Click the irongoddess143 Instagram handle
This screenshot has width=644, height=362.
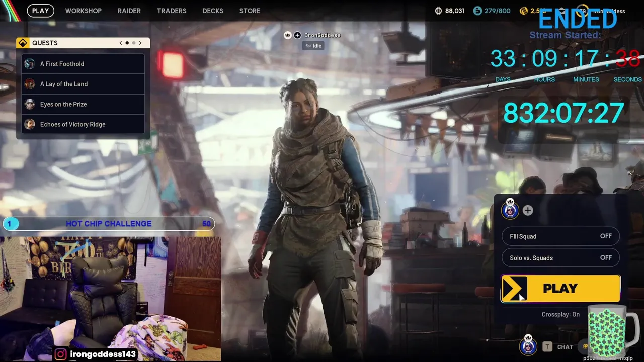pos(103,354)
